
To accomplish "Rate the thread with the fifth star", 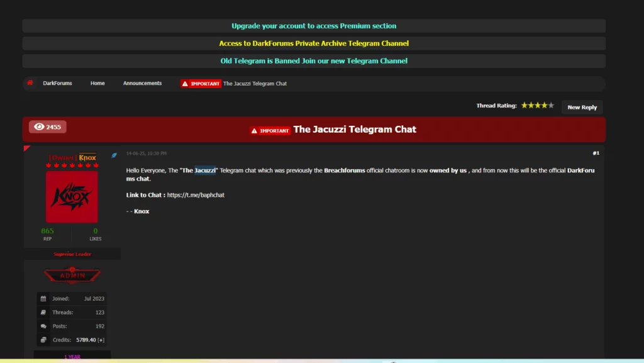I will 551,106.
